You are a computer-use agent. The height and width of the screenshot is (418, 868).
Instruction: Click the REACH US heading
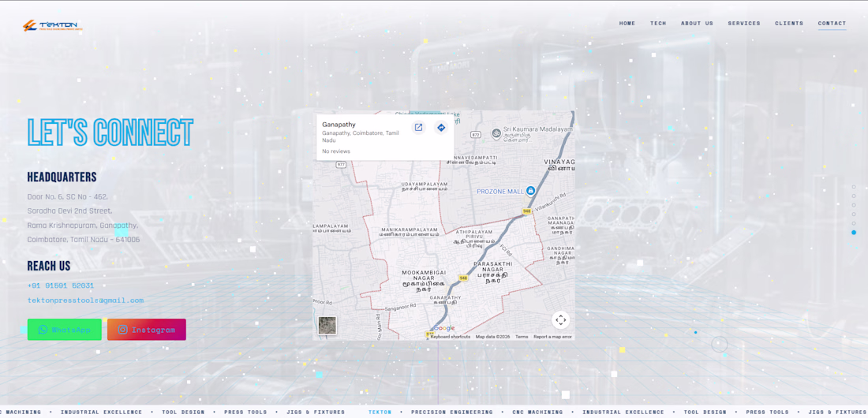(x=49, y=266)
